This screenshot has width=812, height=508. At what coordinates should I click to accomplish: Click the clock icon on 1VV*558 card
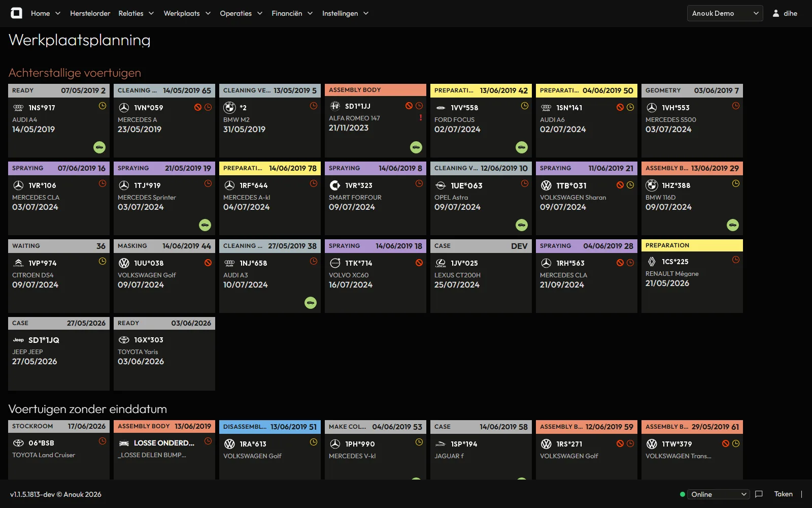(x=525, y=106)
